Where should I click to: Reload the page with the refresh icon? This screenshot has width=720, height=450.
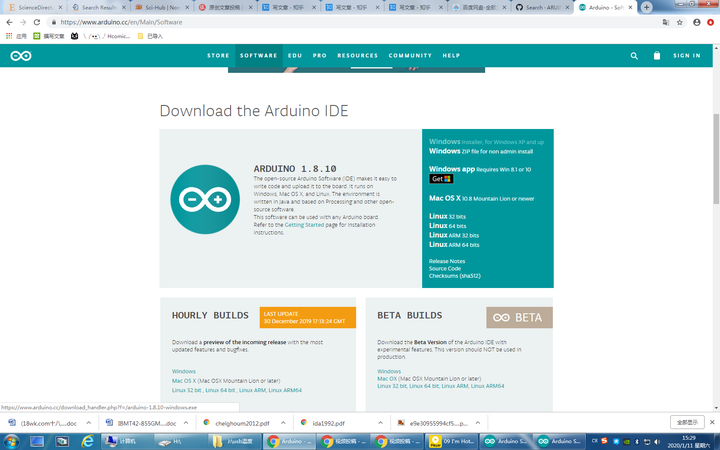click(x=37, y=22)
